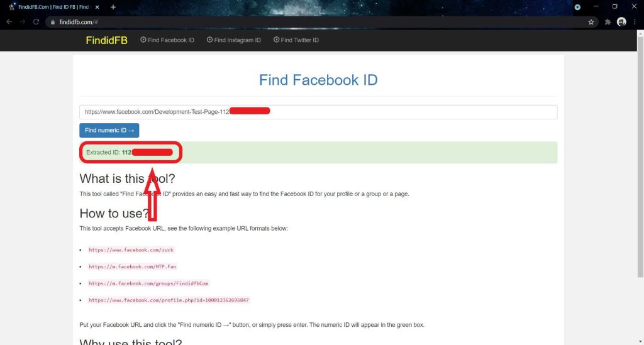Open Find Twitter ID nav item
The image size is (644, 345).
296,40
